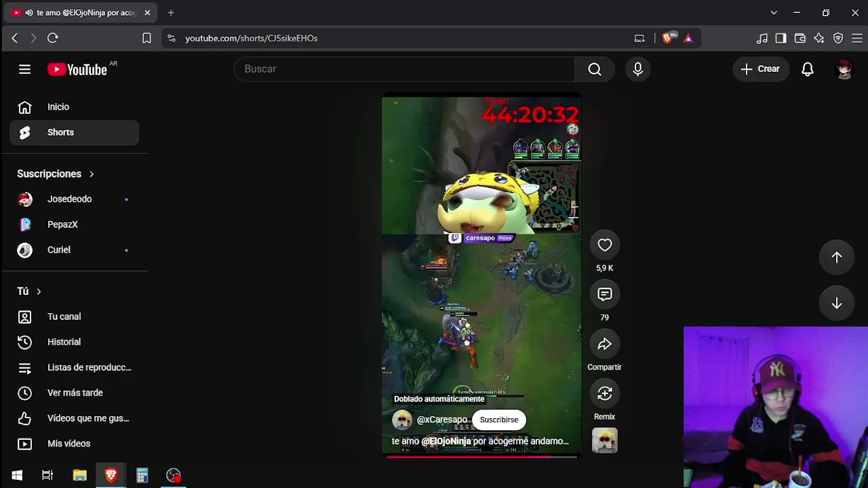Focus the Buscar search field
This screenshot has height=488, width=868.
point(404,69)
